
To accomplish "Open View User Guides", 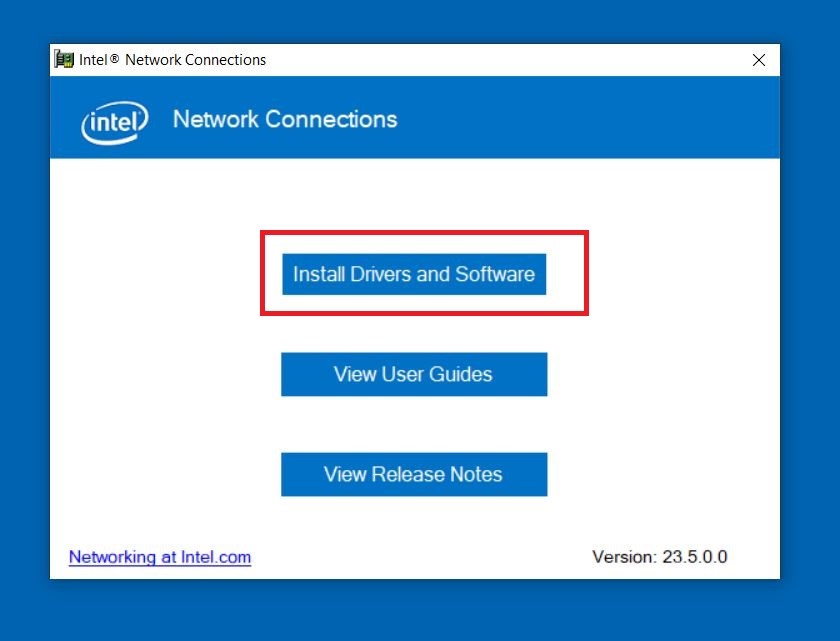I will pyautogui.click(x=414, y=374).
